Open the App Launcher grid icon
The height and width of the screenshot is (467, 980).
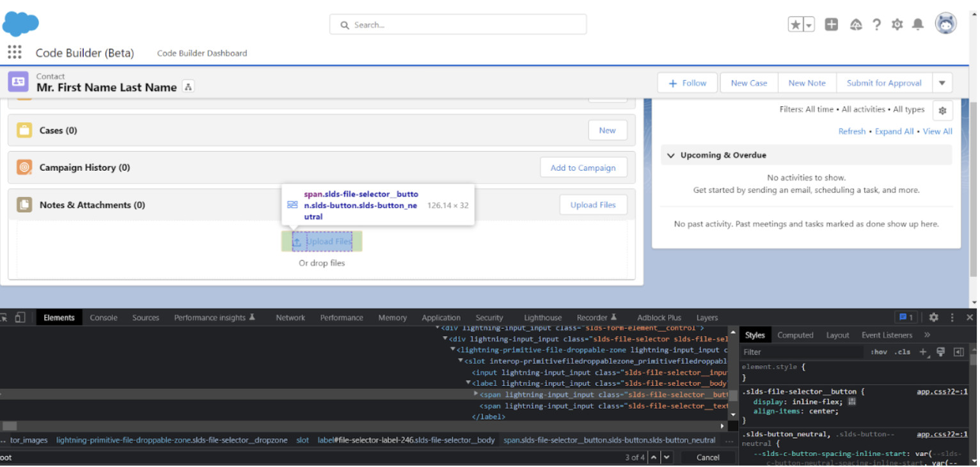[15, 52]
